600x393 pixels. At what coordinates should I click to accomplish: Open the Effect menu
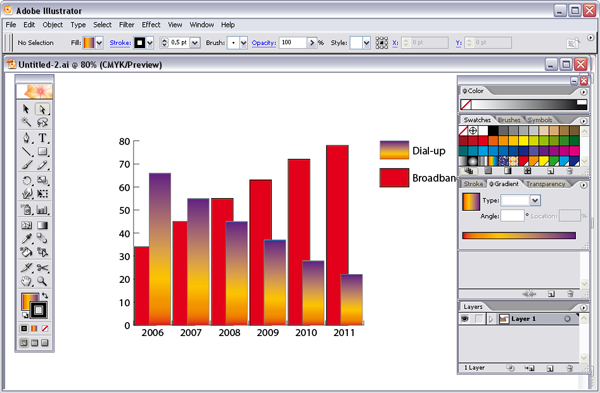(x=151, y=25)
